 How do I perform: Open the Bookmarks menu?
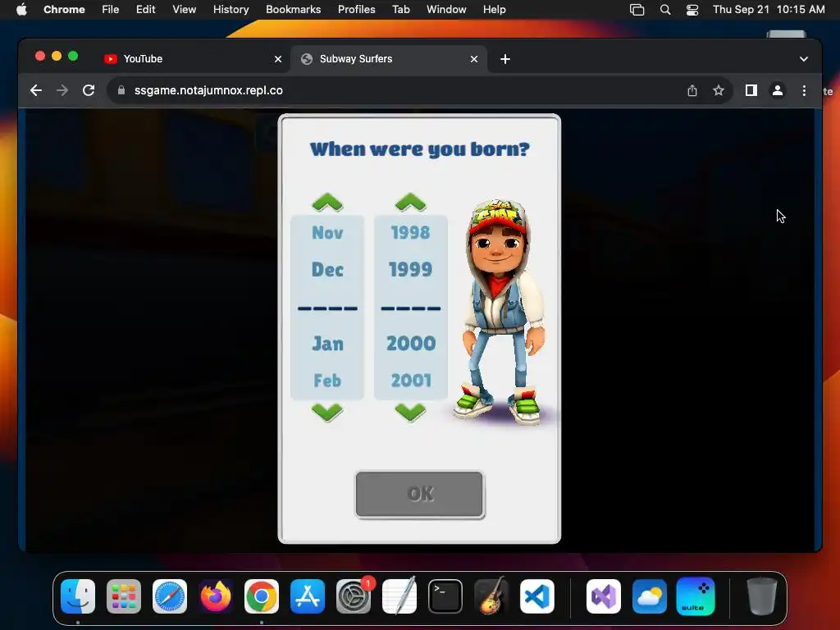pyautogui.click(x=293, y=10)
